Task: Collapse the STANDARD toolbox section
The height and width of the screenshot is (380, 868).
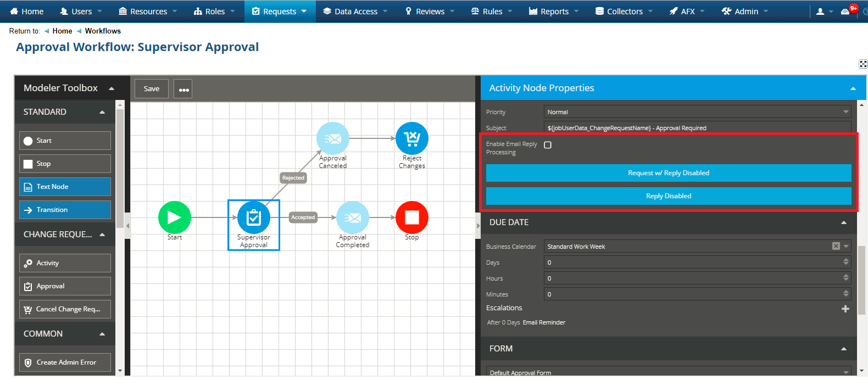Action: point(102,112)
